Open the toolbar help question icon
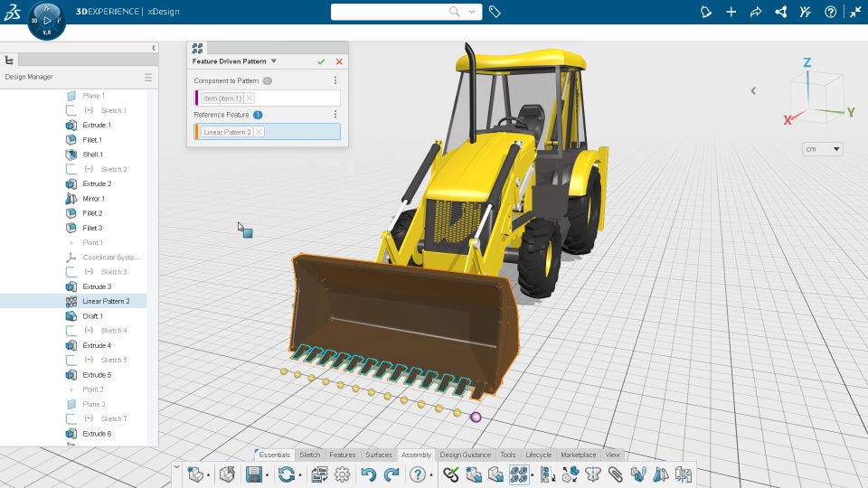 (418, 474)
